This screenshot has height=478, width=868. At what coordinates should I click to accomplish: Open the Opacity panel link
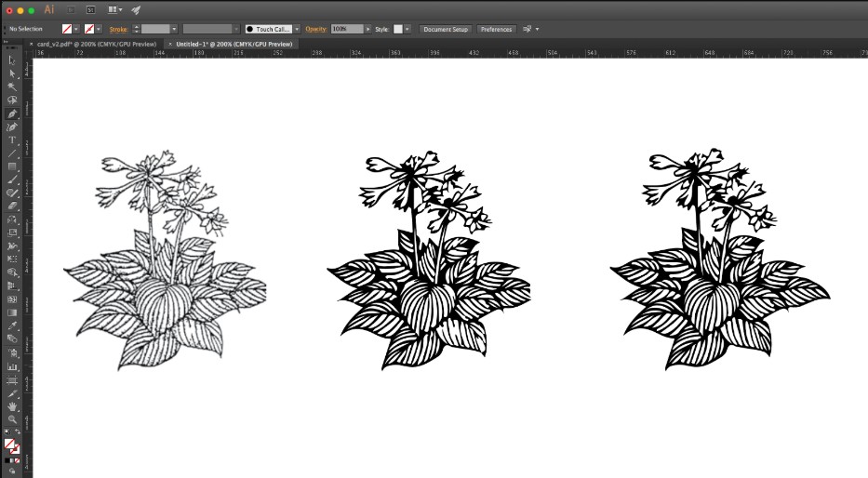[315, 30]
